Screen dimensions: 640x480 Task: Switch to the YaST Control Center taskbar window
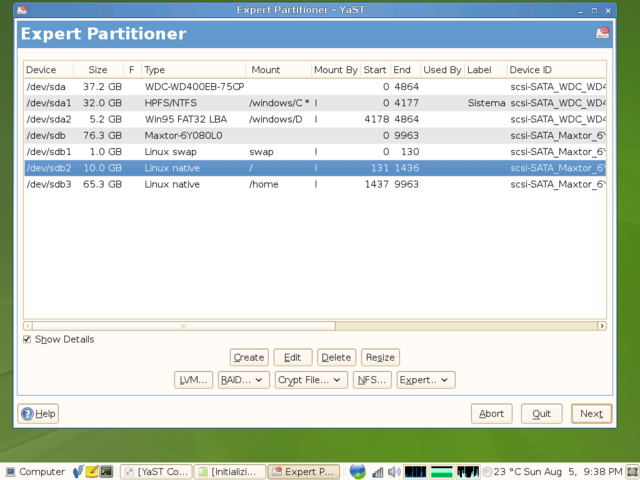[156, 472]
